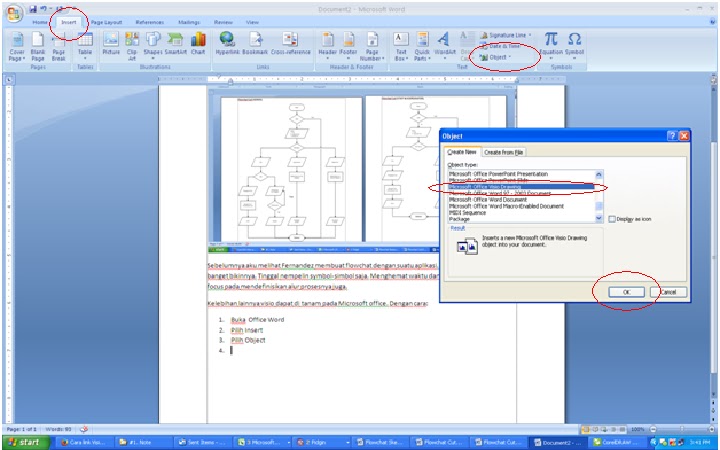Cancel the Object dialog

tap(669, 292)
